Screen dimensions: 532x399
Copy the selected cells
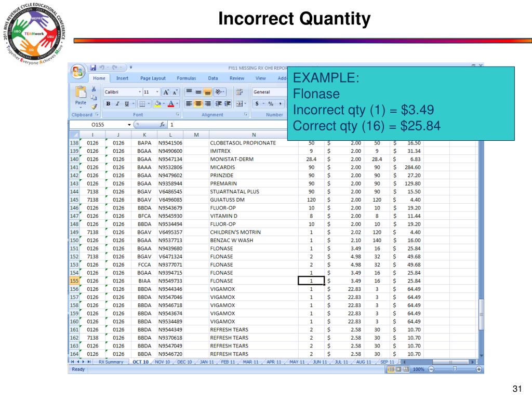click(94, 98)
